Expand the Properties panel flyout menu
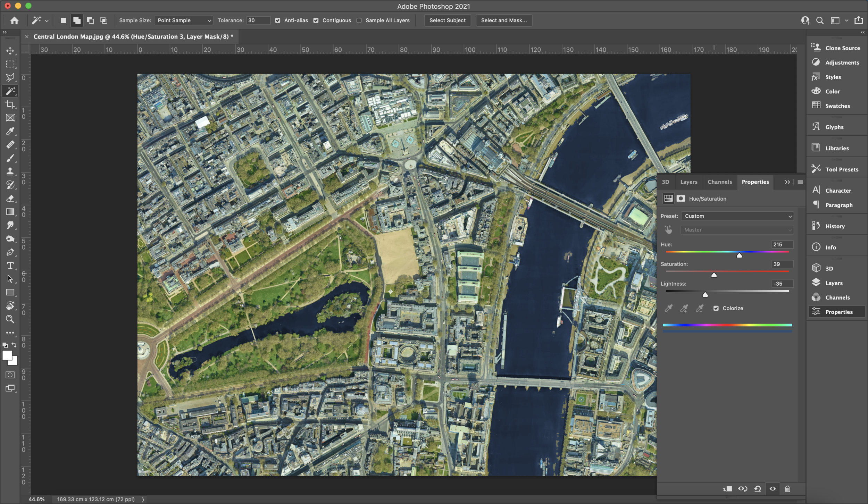868x504 pixels. (800, 182)
